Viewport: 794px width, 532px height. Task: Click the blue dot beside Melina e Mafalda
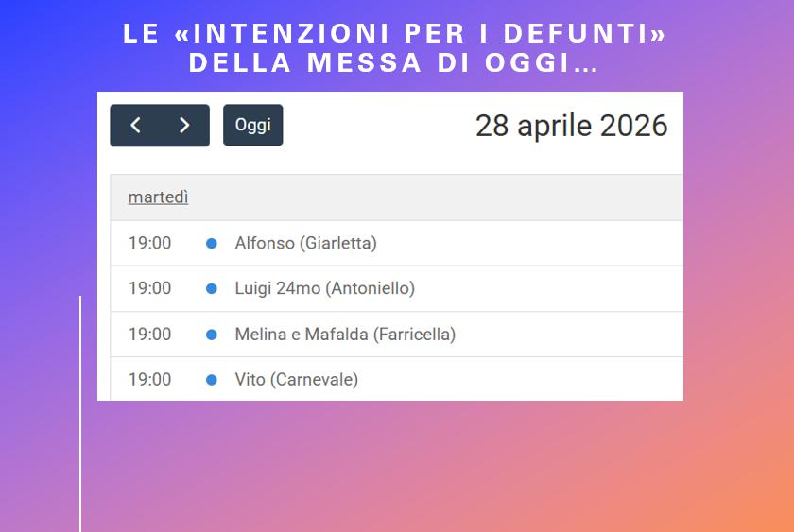pos(212,334)
